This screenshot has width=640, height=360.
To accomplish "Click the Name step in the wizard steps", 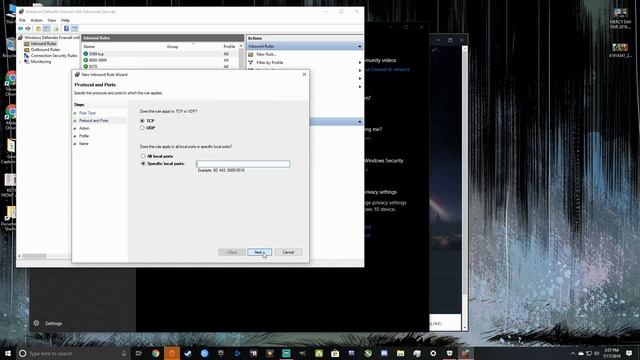I will [84, 144].
